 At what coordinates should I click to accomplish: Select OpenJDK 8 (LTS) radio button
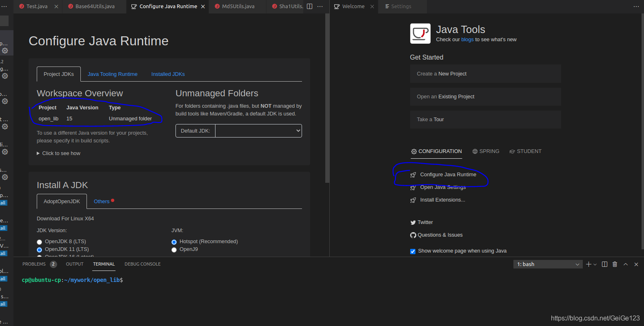point(39,242)
